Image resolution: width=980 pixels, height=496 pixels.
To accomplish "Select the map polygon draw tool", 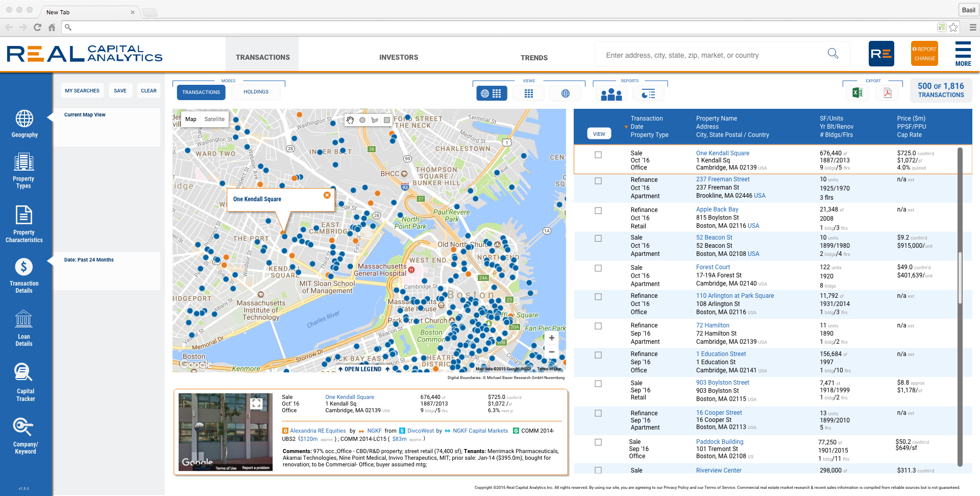I will click(x=375, y=120).
